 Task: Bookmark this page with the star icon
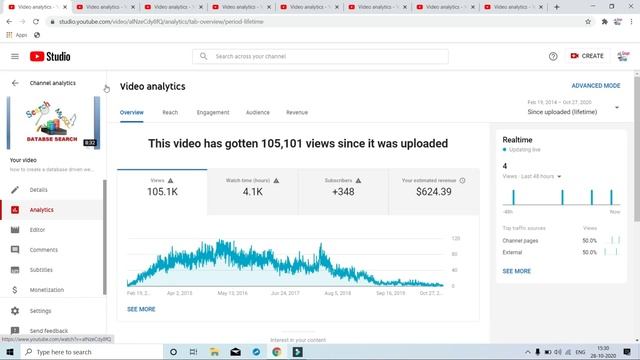tap(588, 22)
